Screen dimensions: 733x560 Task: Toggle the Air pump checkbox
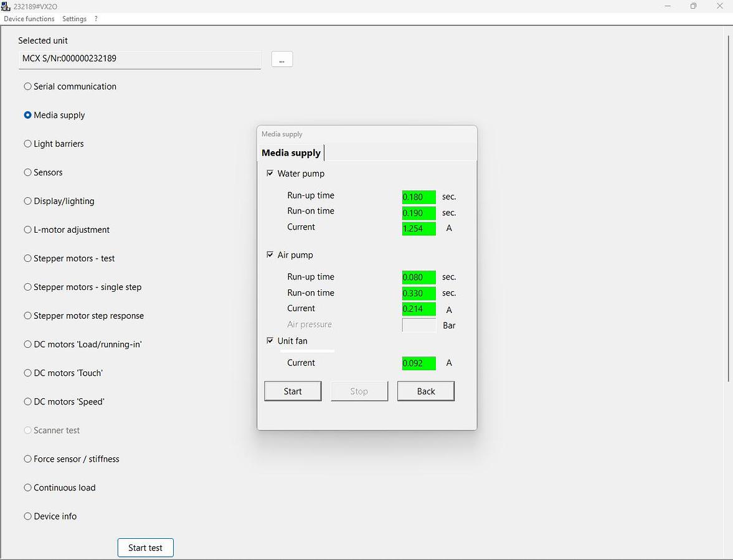point(270,254)
